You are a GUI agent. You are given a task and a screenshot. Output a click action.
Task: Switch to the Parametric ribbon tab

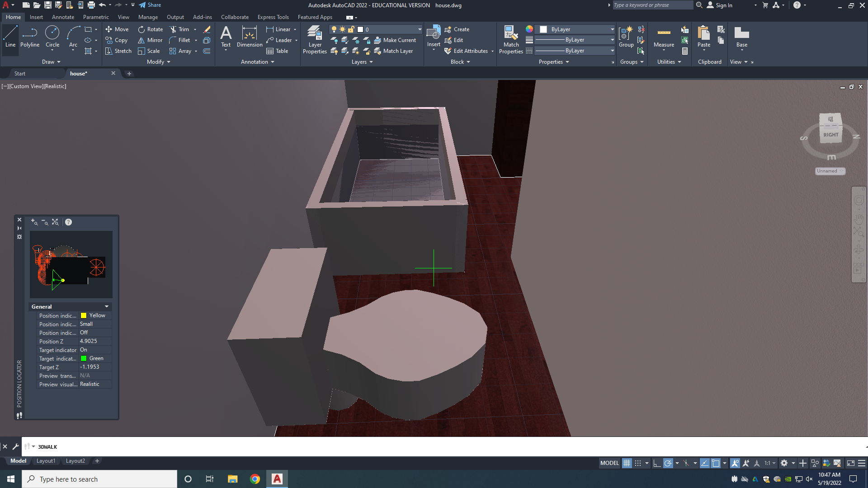pyautogui.click(x=96, y=17)
